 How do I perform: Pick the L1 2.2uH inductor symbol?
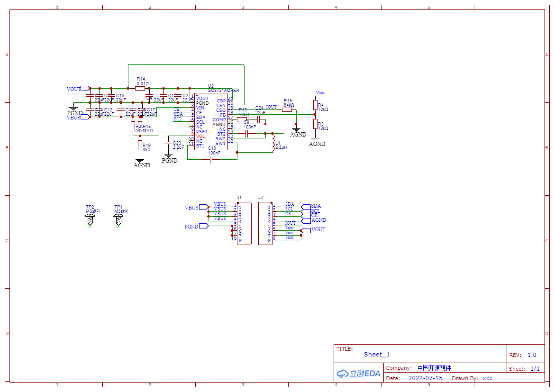click(273, 143)
